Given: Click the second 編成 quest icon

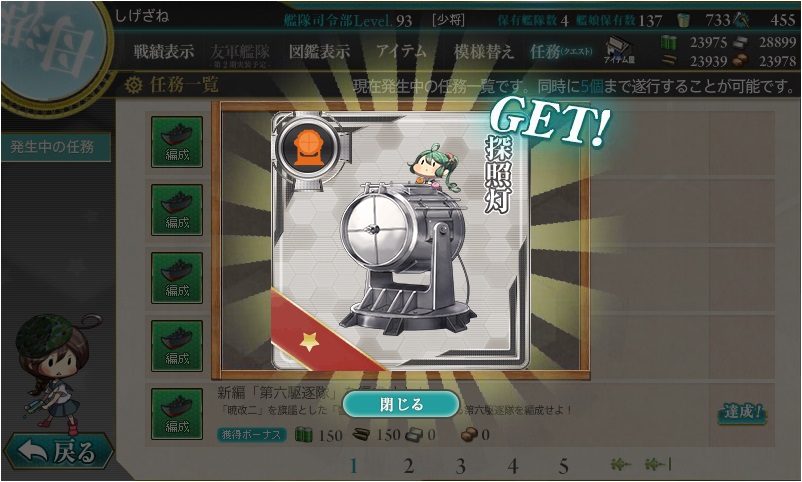Looking at the screenshot, I should tap(177, 210).
